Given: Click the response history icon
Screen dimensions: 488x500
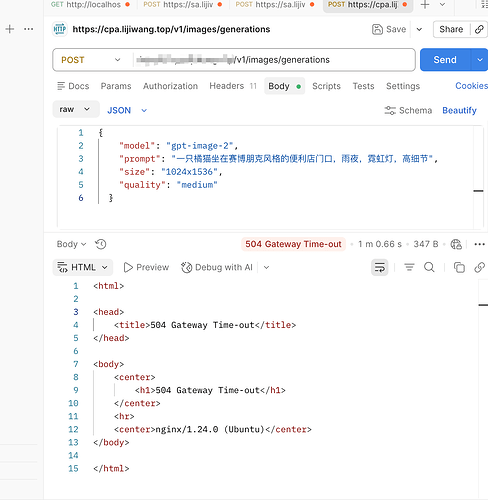Looking at the screenshot, I should (x=101, y=244).
